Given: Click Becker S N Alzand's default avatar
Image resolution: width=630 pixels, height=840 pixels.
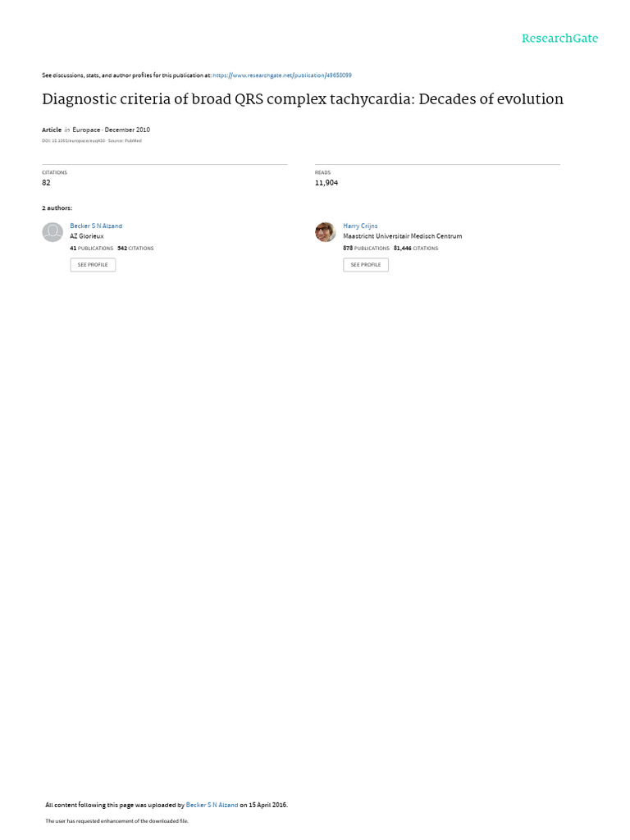Looking at the screenshot, I should [x=52, y=232].
